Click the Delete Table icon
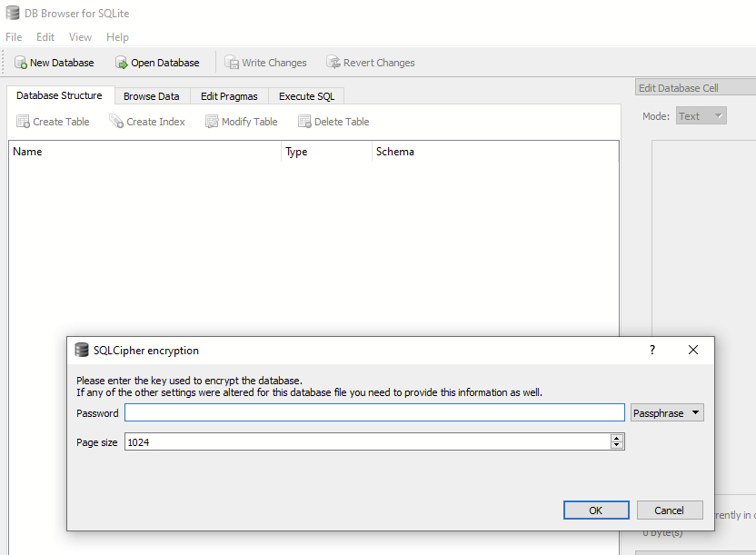The height and width of the screenshot is (555, 756). (304, 122)
